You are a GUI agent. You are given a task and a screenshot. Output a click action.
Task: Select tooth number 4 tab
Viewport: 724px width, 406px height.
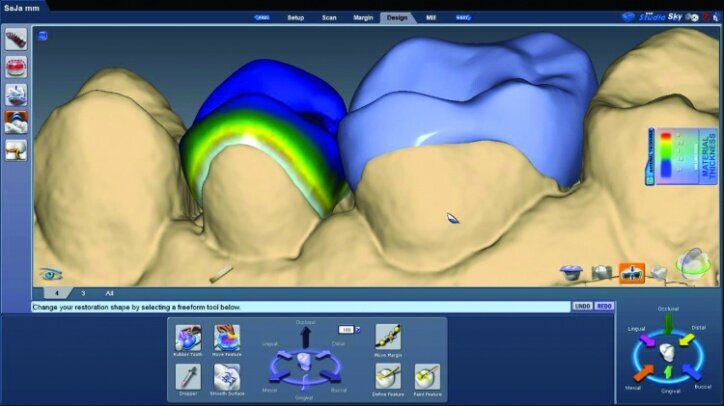pyautogui.click(x=56, y=293)
